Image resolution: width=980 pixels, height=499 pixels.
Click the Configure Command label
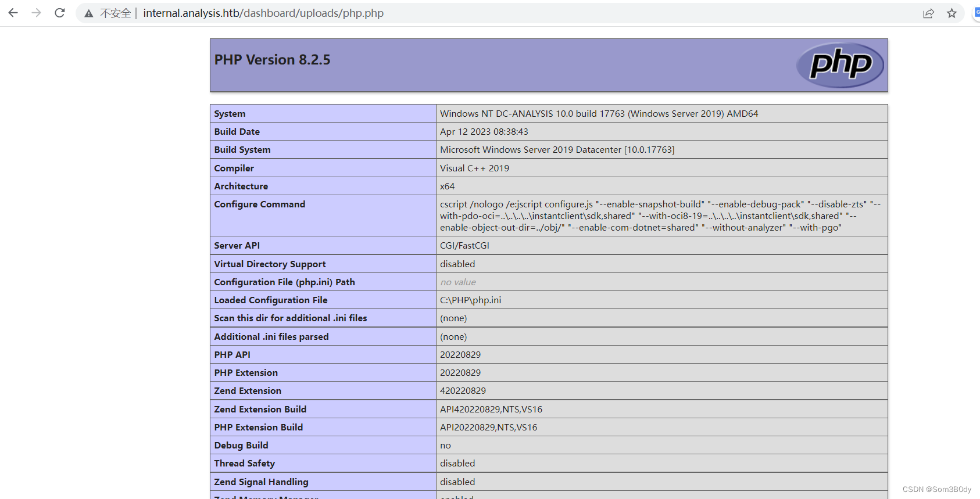pyautogui.click(x=259, y=204)
